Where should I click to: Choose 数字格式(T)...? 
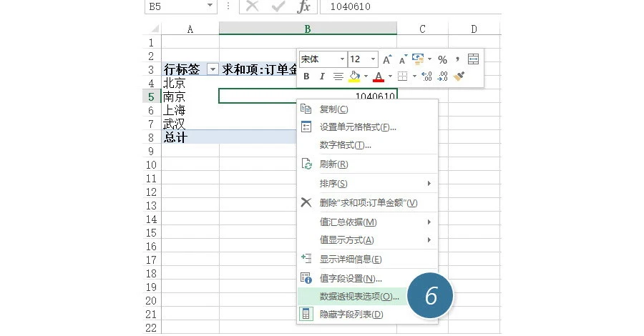point(367,145)
